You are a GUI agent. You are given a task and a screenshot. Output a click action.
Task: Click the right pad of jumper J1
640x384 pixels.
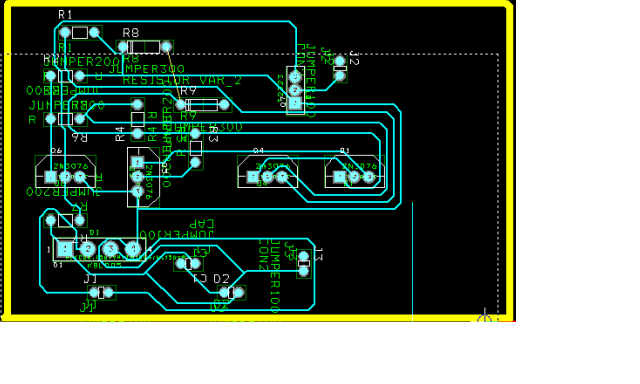coord(109,293)
